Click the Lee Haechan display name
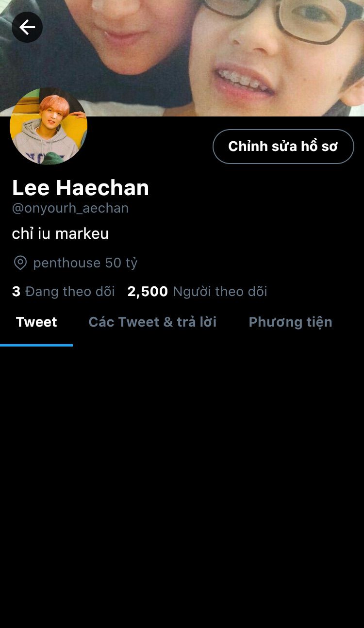The height and width of the screenshot is (628, 364). 81,188
